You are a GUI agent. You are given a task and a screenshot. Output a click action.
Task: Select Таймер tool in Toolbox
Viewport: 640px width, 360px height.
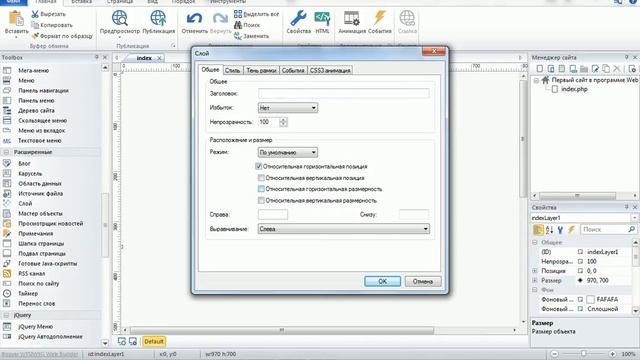click(x=28, y=293)
